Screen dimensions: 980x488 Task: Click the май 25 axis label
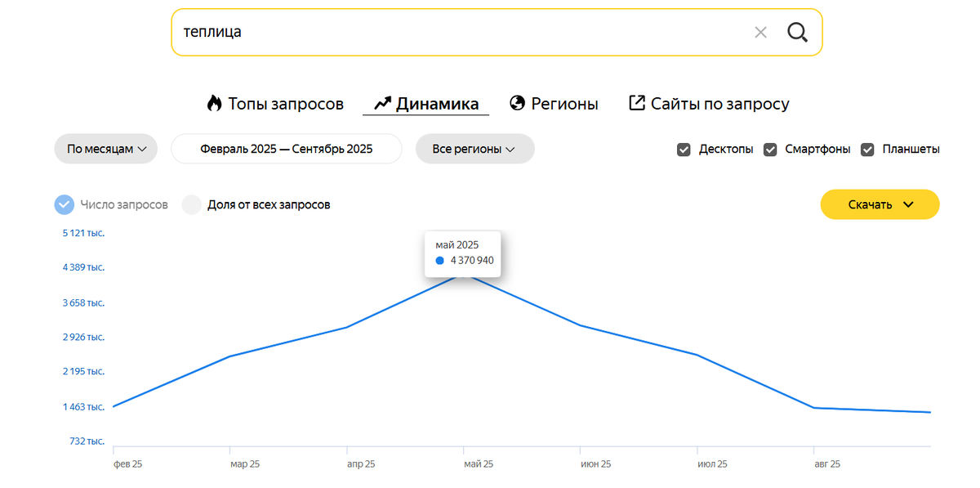click(x=479, y=463)
